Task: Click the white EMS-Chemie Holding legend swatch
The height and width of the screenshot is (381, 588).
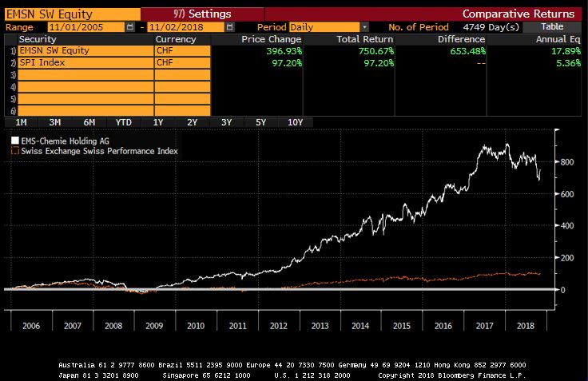Action: coord(15,141)
